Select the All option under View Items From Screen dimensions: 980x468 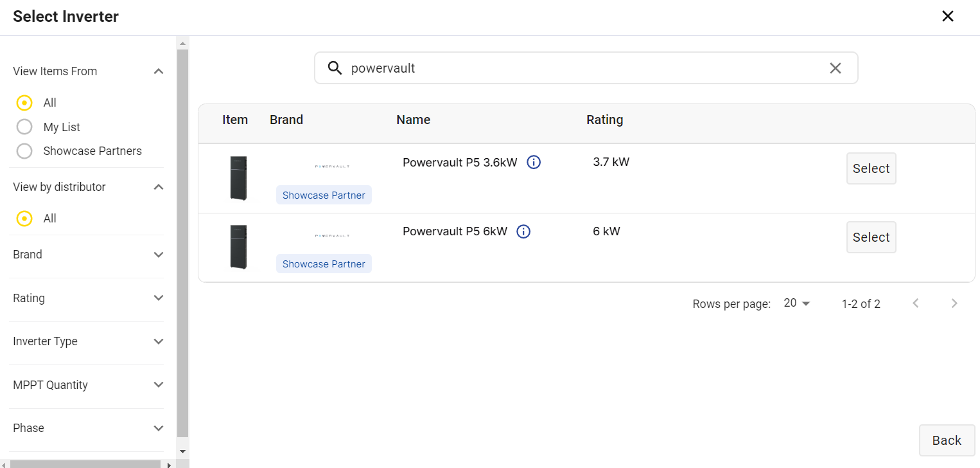click(x=24, y=103)
